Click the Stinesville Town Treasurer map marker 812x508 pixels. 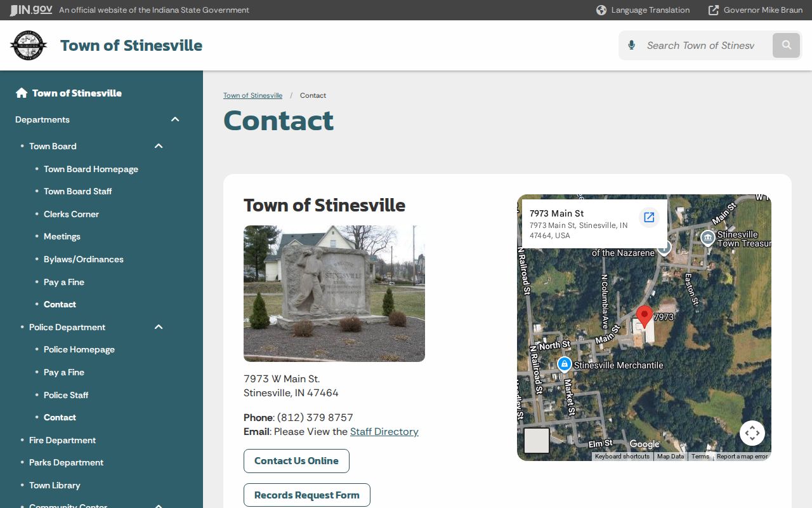pyautogui.click(x=707, y=238)
